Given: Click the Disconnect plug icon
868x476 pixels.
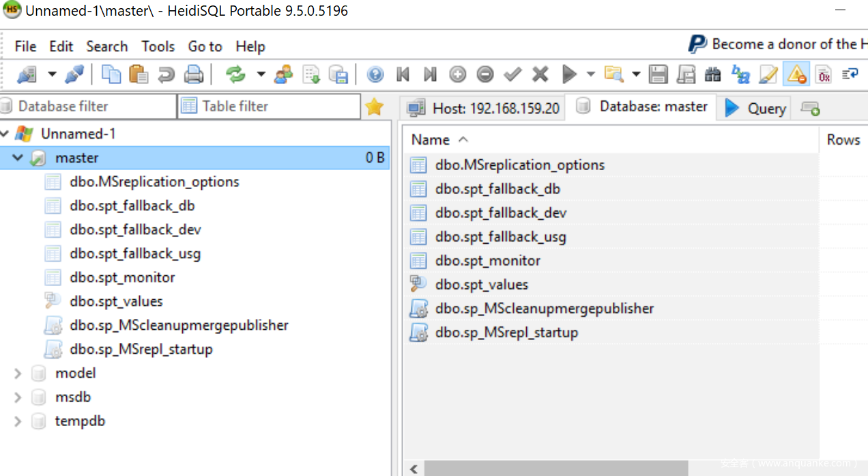Looking at the screenshot, I should 74,74.
